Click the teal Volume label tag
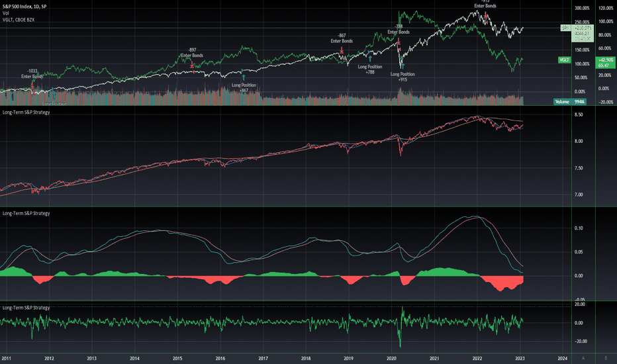The width and height of the screenshot is (617, 364). pyautogui.click(x=562, y=101)
